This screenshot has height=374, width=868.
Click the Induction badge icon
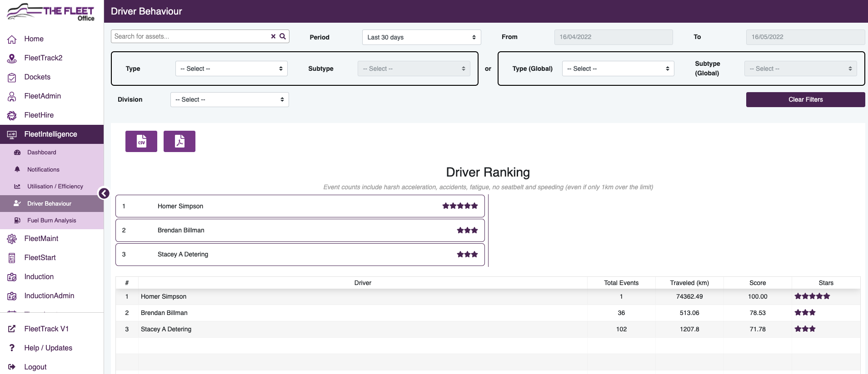[x=12, y=277]
